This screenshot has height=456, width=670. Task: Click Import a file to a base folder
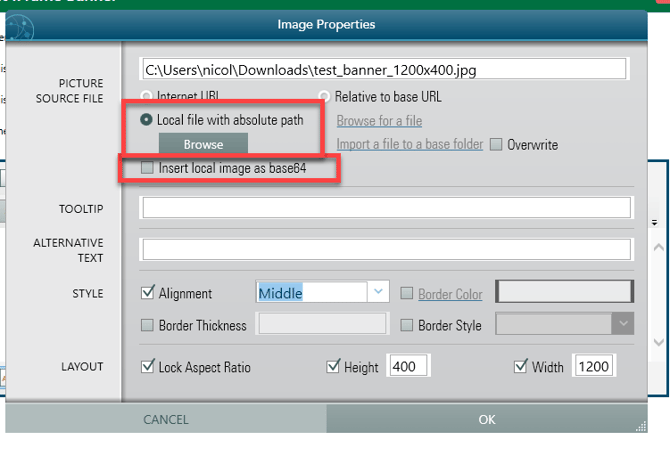[x=410, y=145]
